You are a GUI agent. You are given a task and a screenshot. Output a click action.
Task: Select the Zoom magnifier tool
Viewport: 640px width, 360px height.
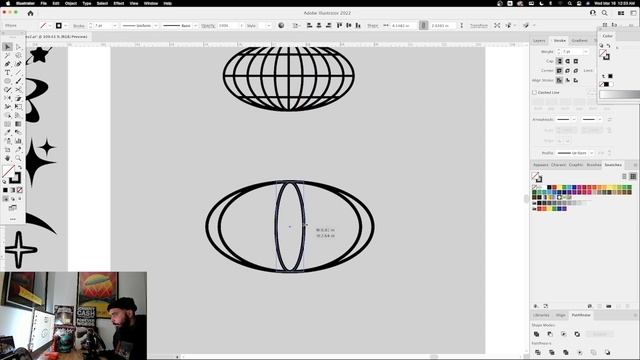point(18,158)
